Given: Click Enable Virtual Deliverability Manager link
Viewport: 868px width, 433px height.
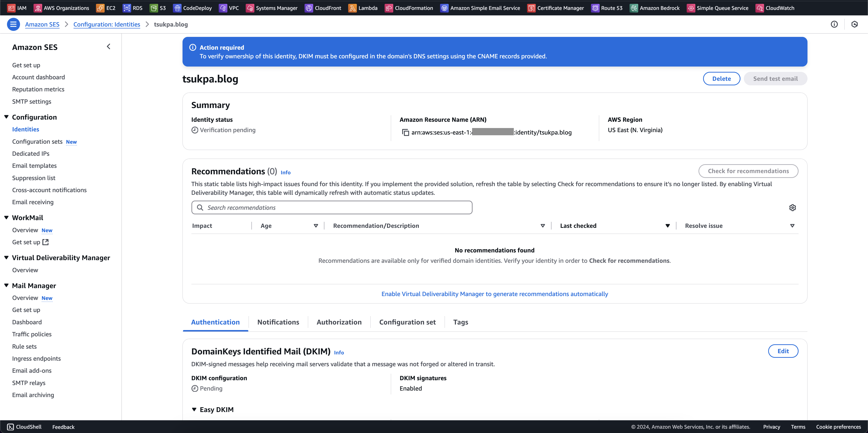Looking at the screenshot, I should coord(494,294).
